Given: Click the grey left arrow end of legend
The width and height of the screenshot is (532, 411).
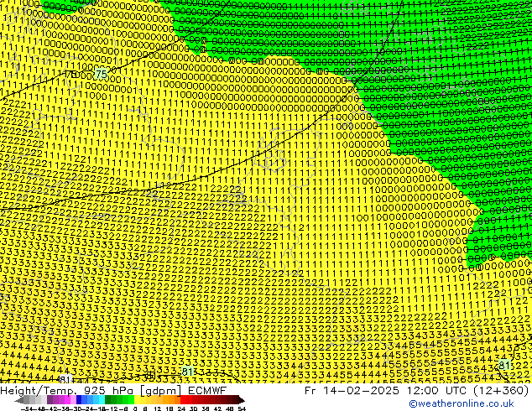Looking at the screenshot, I should (x=18, y=400).
